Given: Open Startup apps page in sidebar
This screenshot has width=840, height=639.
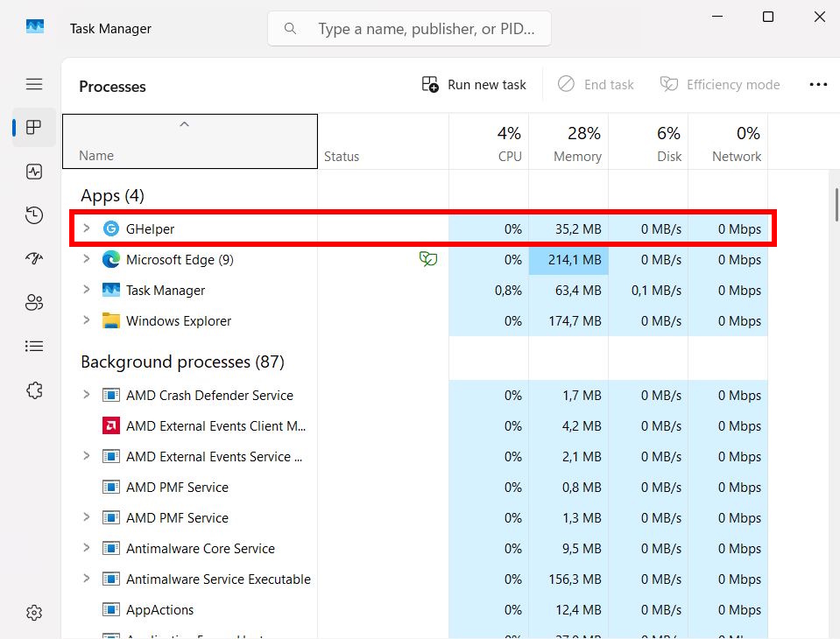Looking at the screenshot, I should (x=34, y=259).
